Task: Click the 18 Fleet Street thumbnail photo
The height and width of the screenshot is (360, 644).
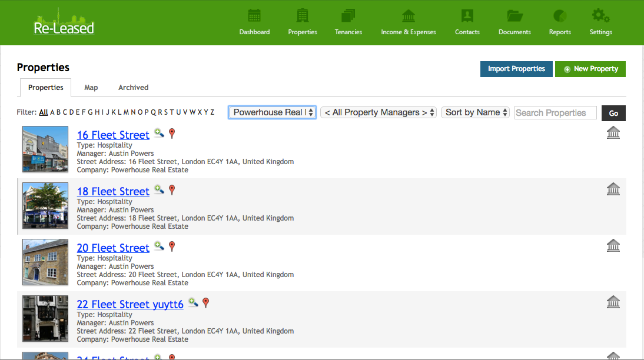Action: click(45, 206)
